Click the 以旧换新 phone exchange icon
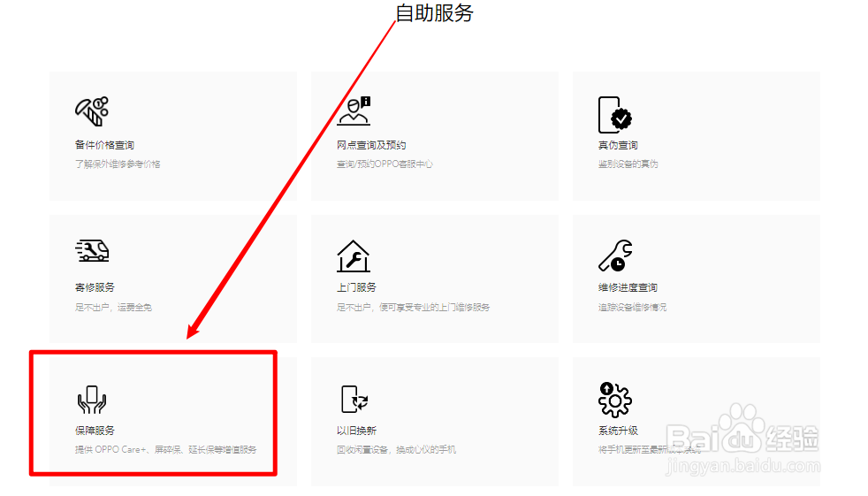 point(354,399)
